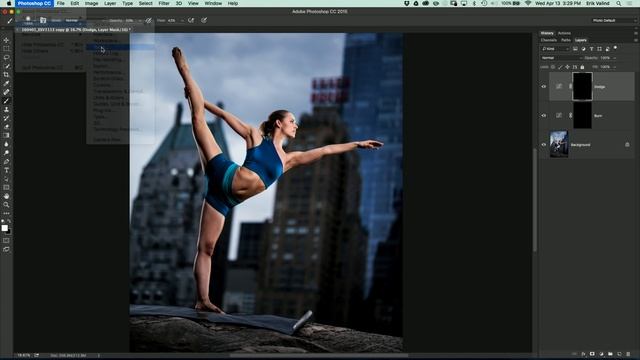Create a new group folder icon
The height and width of the screenshot is (360, 640).
(x=610, y=354)
